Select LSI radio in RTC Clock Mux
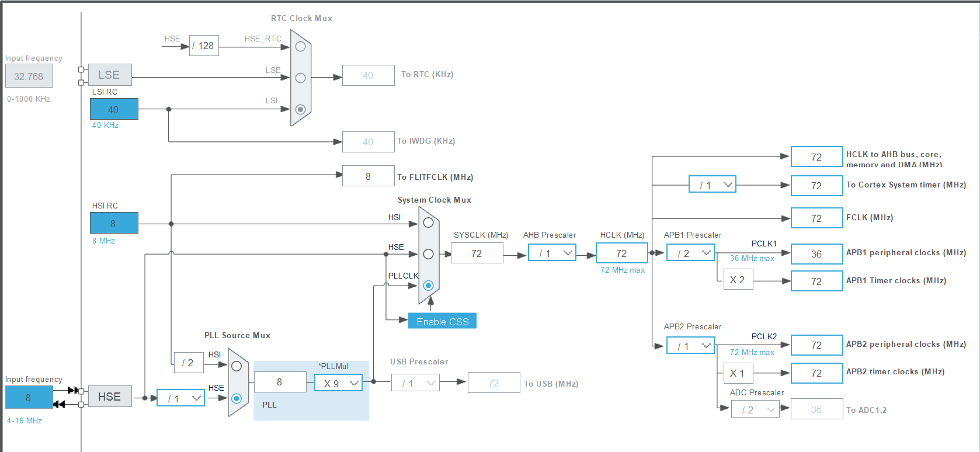 pyautogui.click(x=300, y=109)
